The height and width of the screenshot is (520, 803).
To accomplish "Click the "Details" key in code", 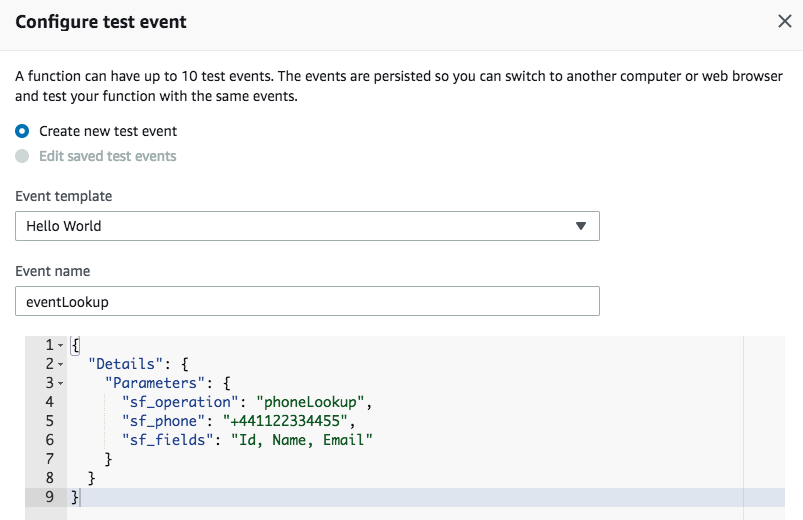I will [x=125, y=364].
